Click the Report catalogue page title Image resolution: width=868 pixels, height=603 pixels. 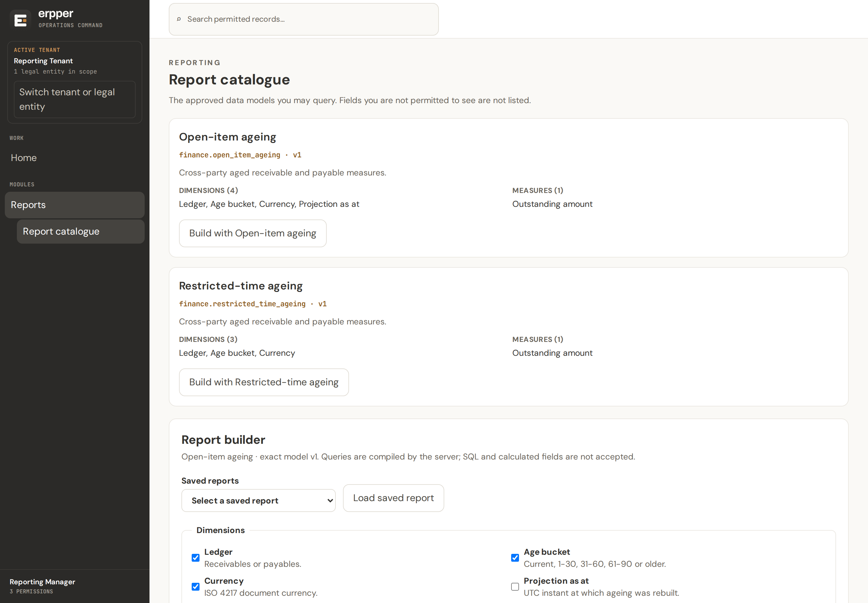(x=229, y=80)
